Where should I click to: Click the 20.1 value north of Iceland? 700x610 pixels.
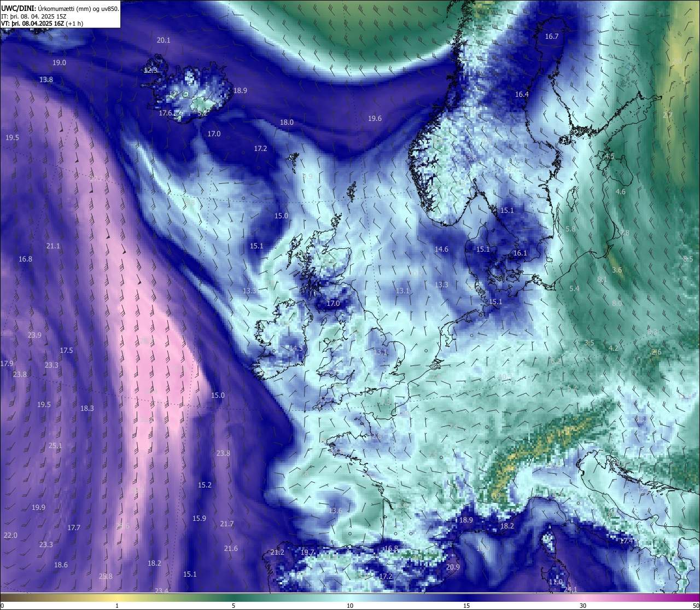164,40
